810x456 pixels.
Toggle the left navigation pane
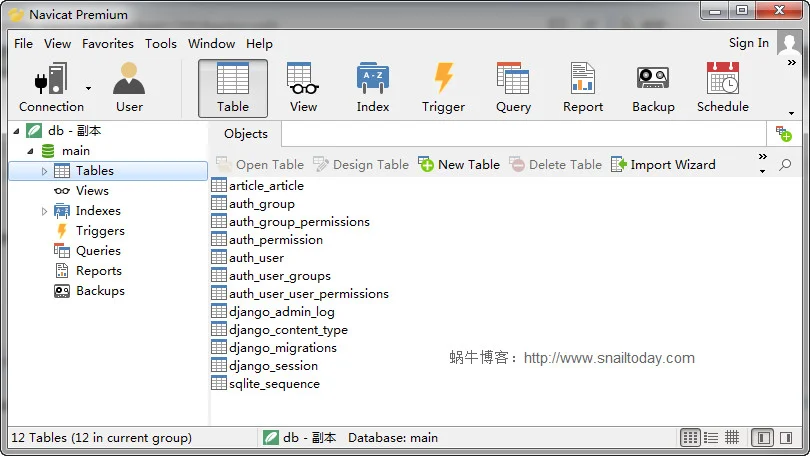[x=763, y=438]
